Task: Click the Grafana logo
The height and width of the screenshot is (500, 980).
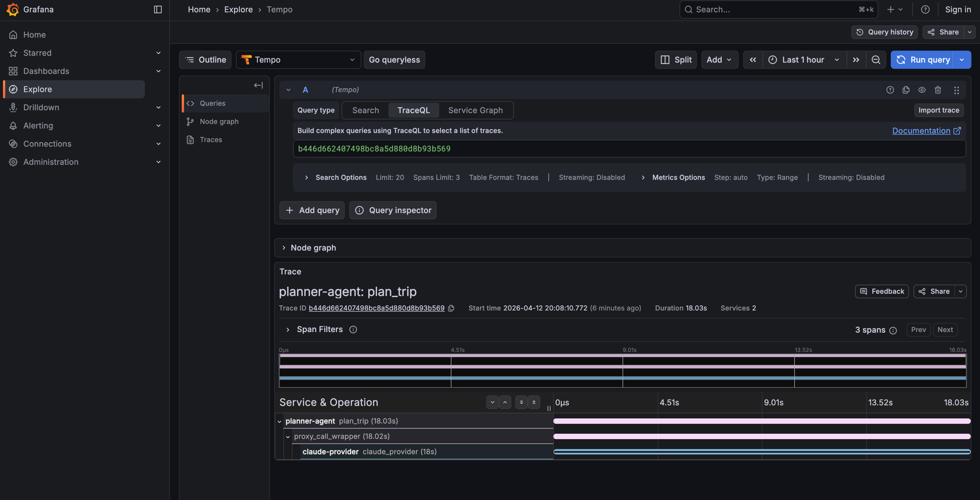Action: click(13, 9)
